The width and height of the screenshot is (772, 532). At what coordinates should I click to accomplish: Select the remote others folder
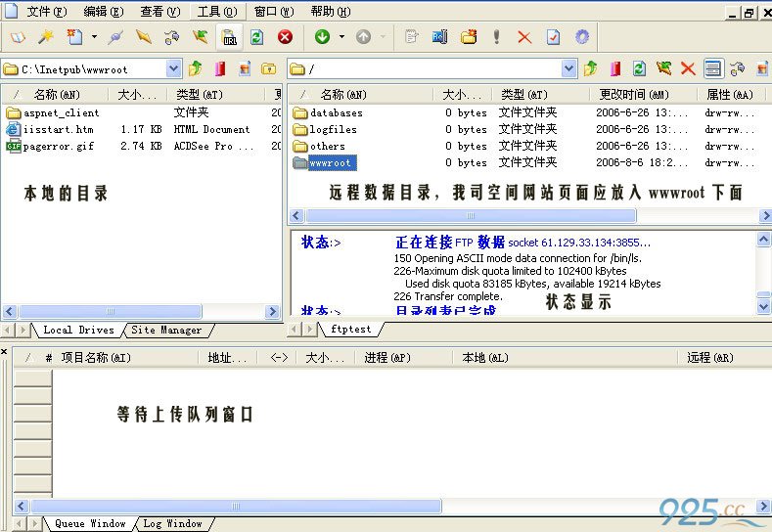pos(319,146)
